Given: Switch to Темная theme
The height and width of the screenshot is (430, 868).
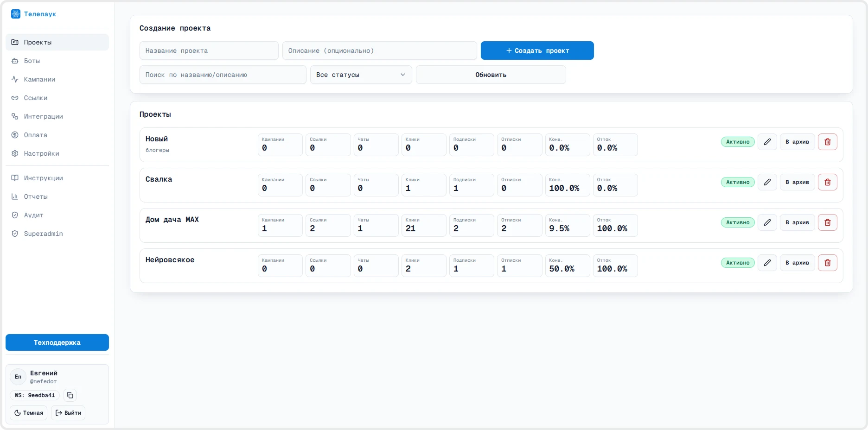Looking at the screenshot, I should click(29, 413).
